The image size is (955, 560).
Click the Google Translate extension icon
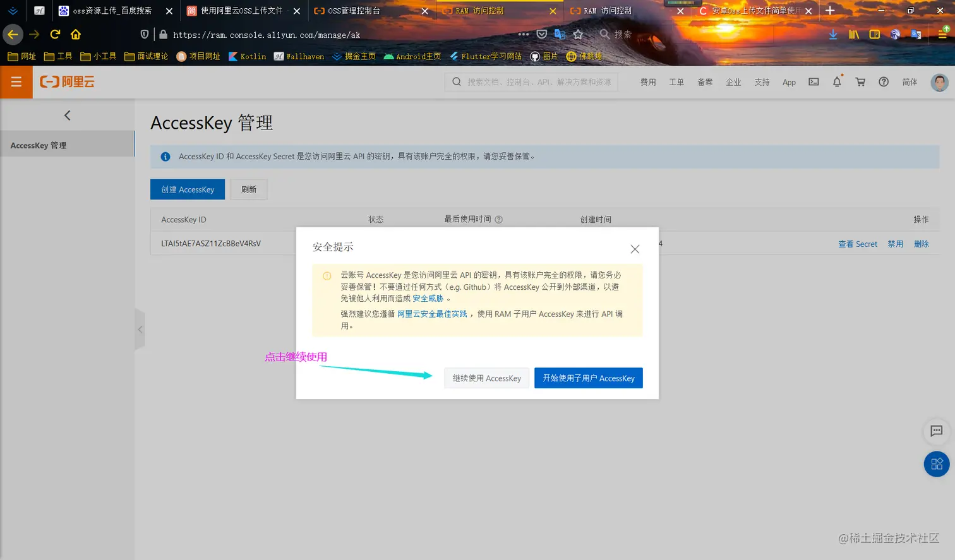[x=916, y=35]
